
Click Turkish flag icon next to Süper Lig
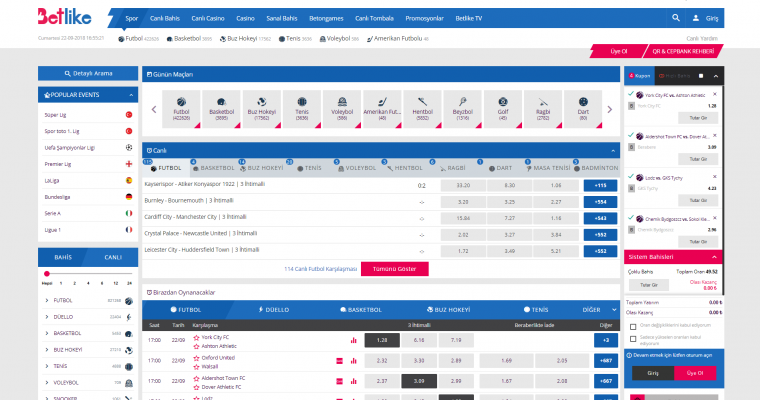129,115
